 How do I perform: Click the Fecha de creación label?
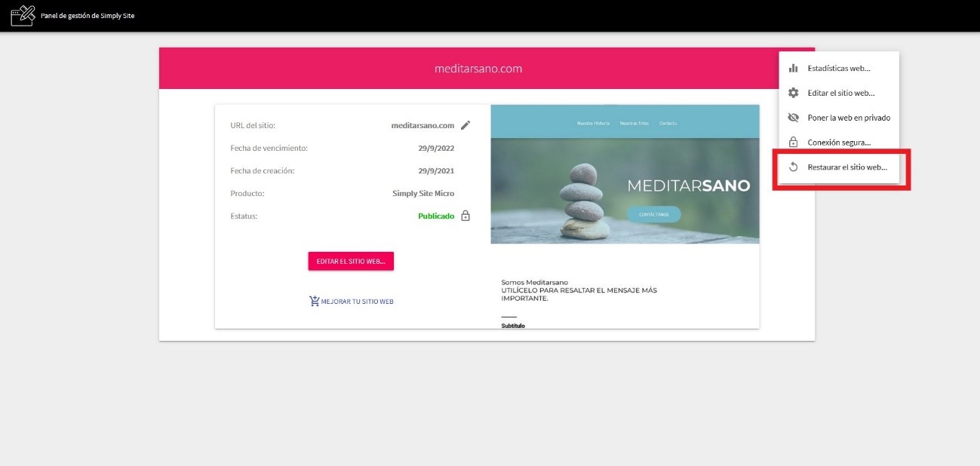pos(262,170)
